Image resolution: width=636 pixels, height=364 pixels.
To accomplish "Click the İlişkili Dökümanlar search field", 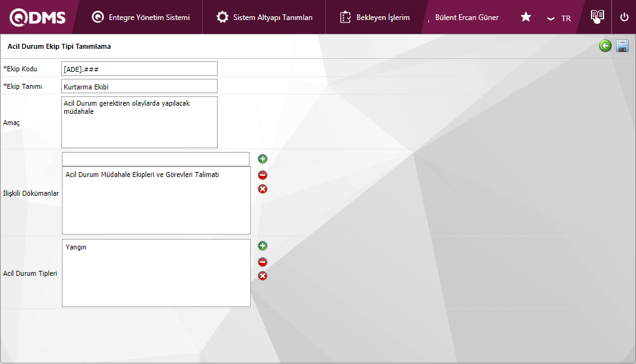I will pyautogui.click(x=155, y=159).
